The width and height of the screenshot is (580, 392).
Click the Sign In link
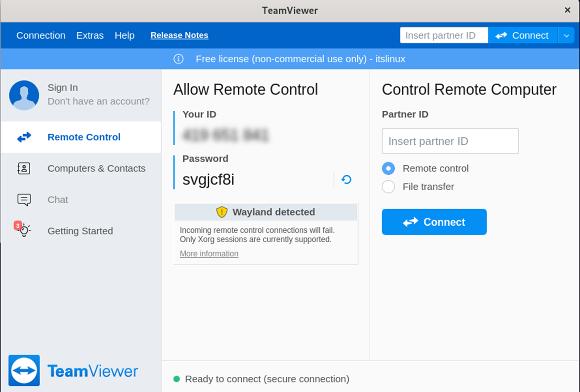coord(63,88)
